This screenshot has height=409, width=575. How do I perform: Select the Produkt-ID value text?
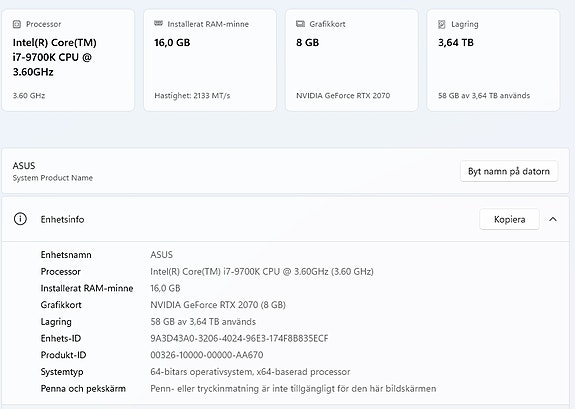coord(206,355)
